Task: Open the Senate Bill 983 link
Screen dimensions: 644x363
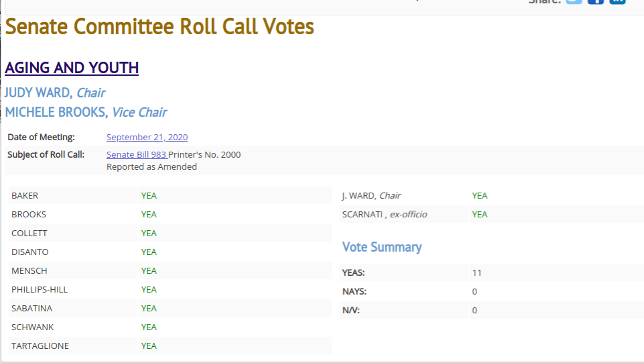Action: [x=136, y=155]
